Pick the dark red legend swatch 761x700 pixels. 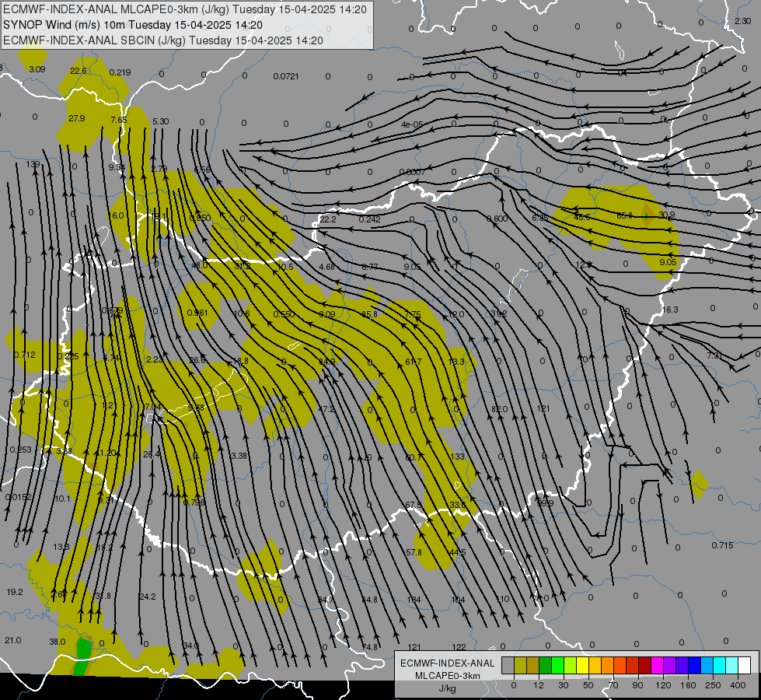coord(645,666)
